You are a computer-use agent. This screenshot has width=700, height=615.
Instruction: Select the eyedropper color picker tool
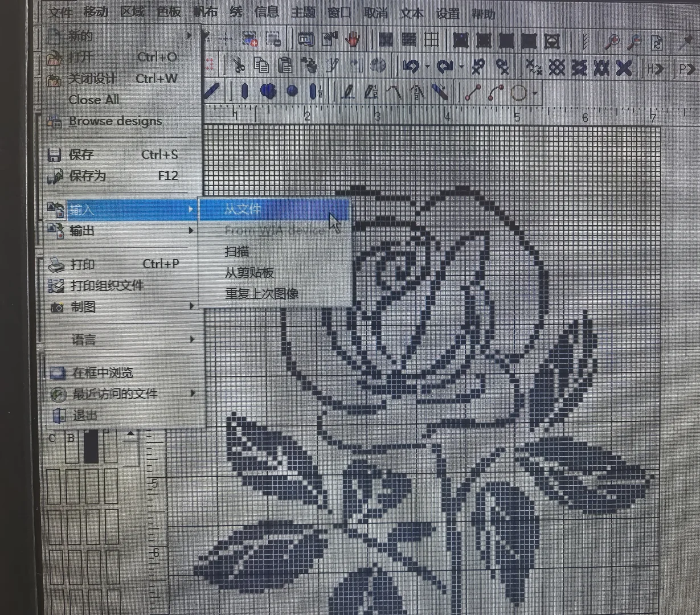(x=685, y=42)
